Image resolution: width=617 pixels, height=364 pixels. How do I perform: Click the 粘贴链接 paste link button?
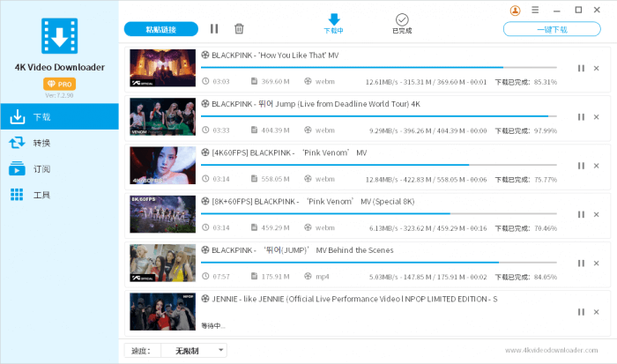(161, 29)
